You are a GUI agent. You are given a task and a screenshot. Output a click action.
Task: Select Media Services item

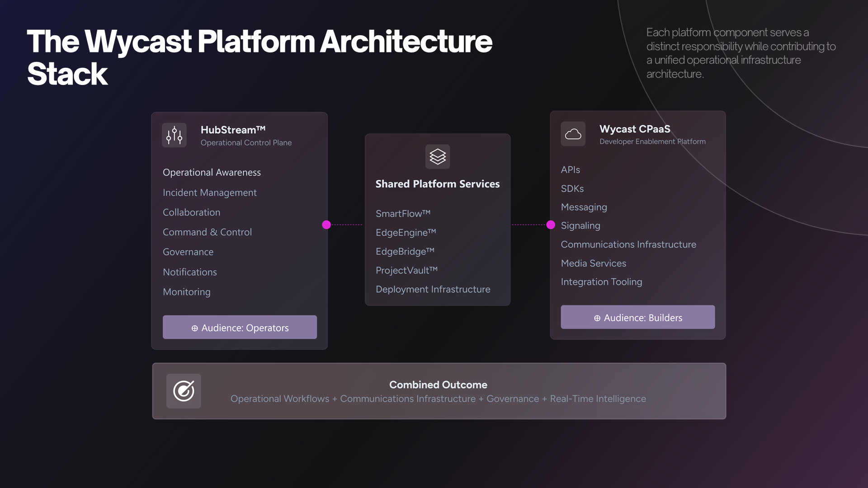[594, 263]
